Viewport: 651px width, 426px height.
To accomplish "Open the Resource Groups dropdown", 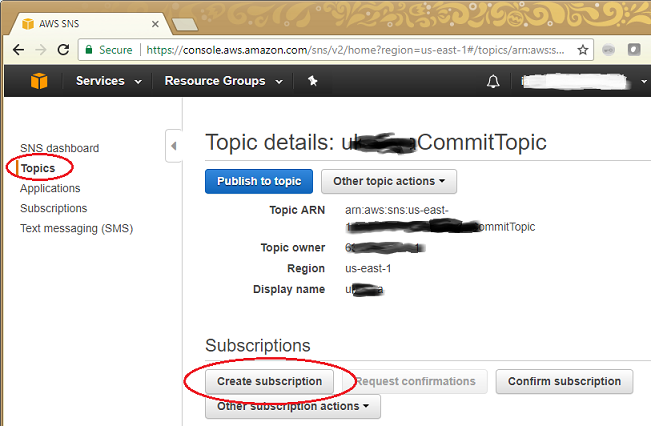I will coord(223,81).
